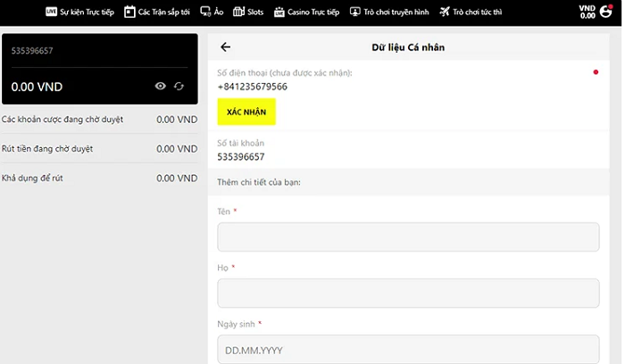Click account number 535396657 on the black card
This screenshot has height=364, width=625.
(32, 52)
